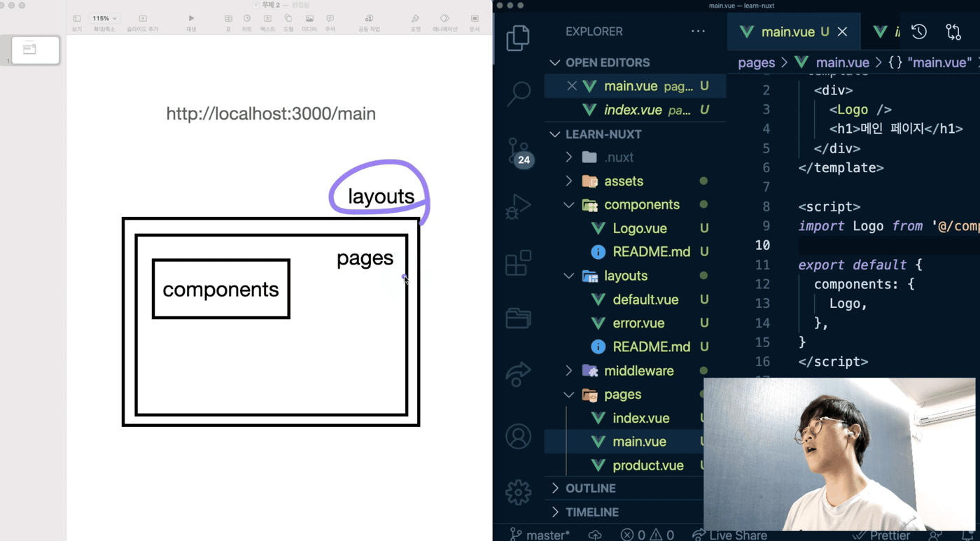Toggle the Format inspector in Keynote
Screen dimensions: 980x541
coord(416,22)
